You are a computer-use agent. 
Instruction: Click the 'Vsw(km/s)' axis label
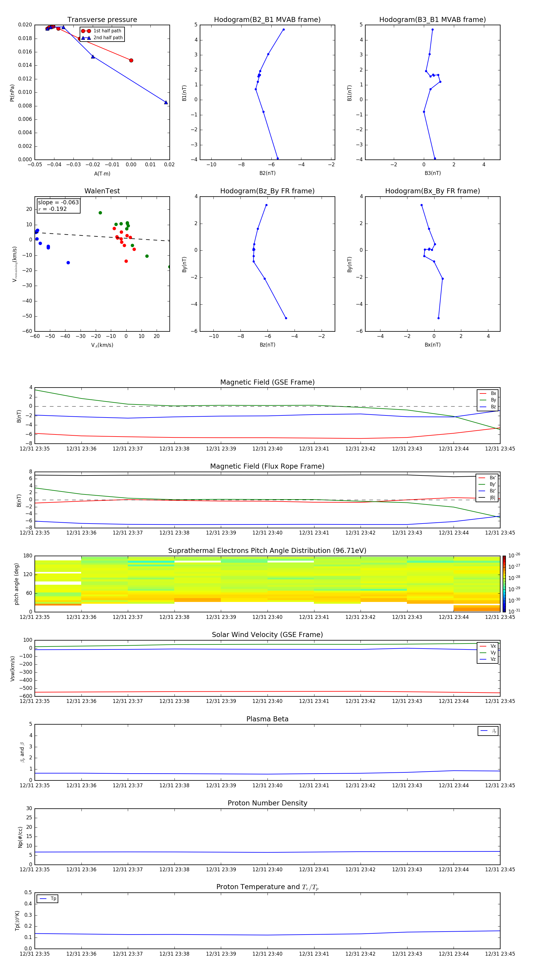coord(12,668)
